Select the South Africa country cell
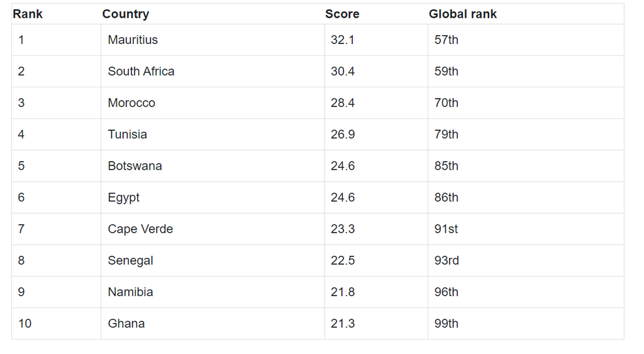Viewport: 644px width, 354px height. (x=213, y=72)
